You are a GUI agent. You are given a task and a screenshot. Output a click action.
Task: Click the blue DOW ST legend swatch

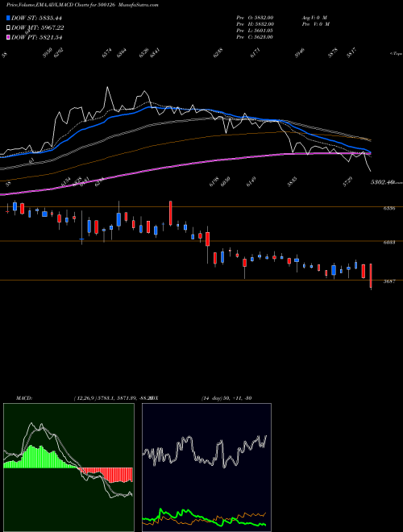pos(8,18)
